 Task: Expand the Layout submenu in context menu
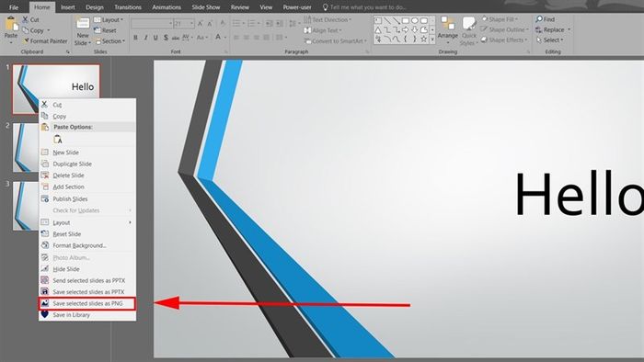click(x=87, y=222)
